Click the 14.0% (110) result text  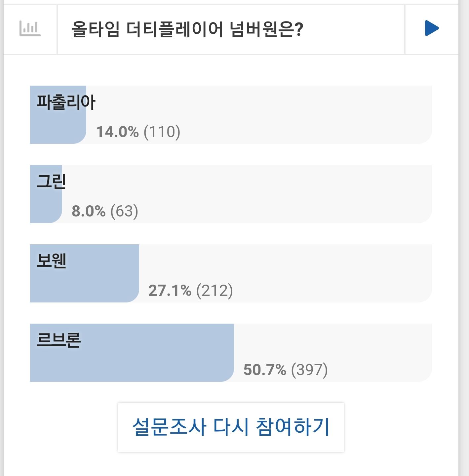click(138, 132)
